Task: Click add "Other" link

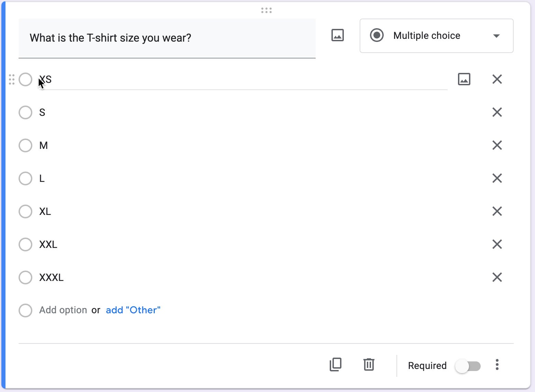Action: [133, 310]
